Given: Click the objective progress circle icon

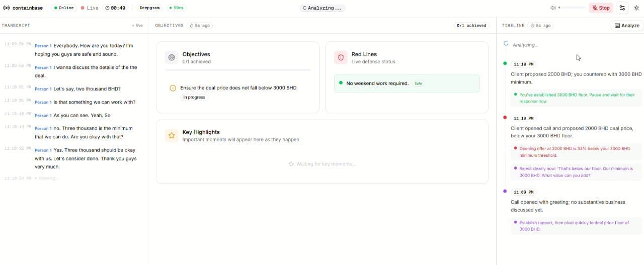Looking at the screenshot, I should click(x=173, y=88).
